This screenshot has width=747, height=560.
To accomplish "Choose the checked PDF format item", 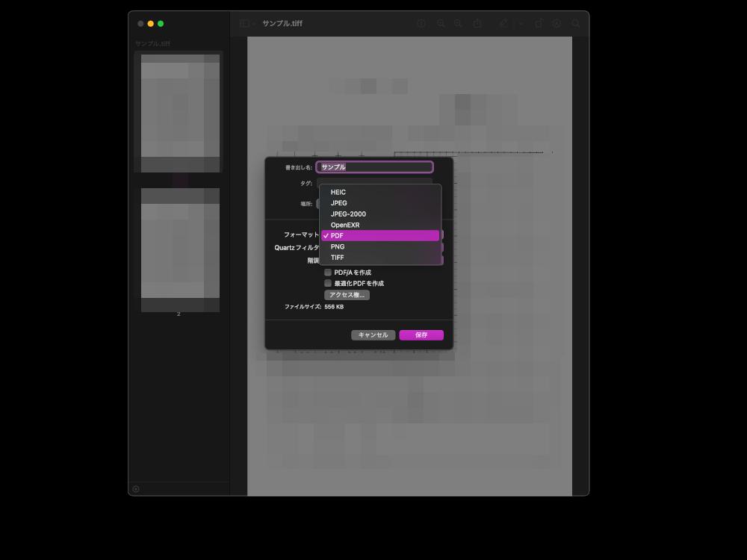I will point(380,236).
